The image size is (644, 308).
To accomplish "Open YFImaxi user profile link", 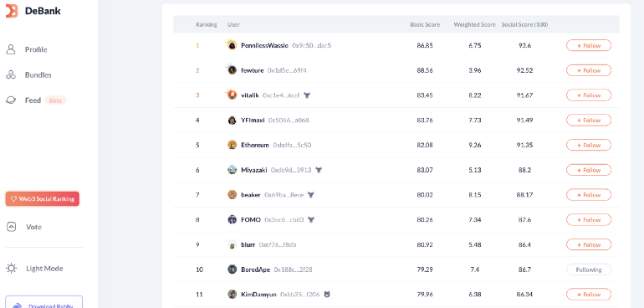I will coord(253,121).
